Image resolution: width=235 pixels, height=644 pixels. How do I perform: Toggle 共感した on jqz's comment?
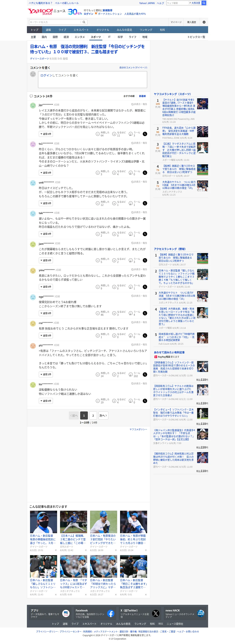click(103, 134)
